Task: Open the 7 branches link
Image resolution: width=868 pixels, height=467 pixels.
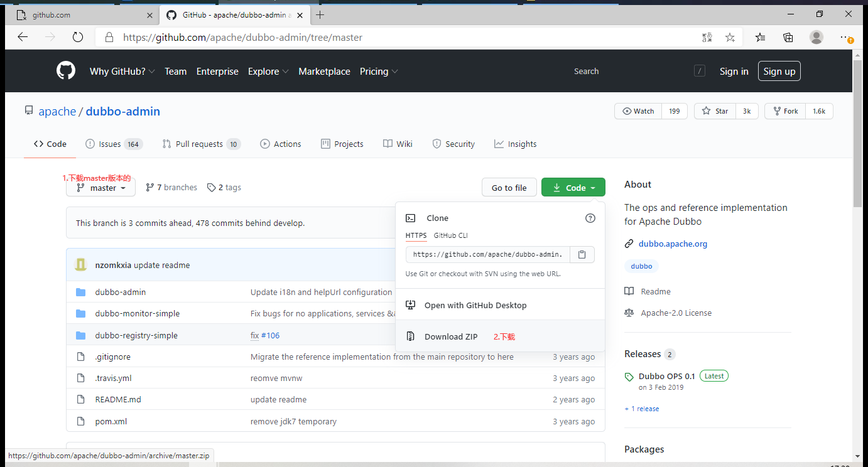Action: click(171, 188)
